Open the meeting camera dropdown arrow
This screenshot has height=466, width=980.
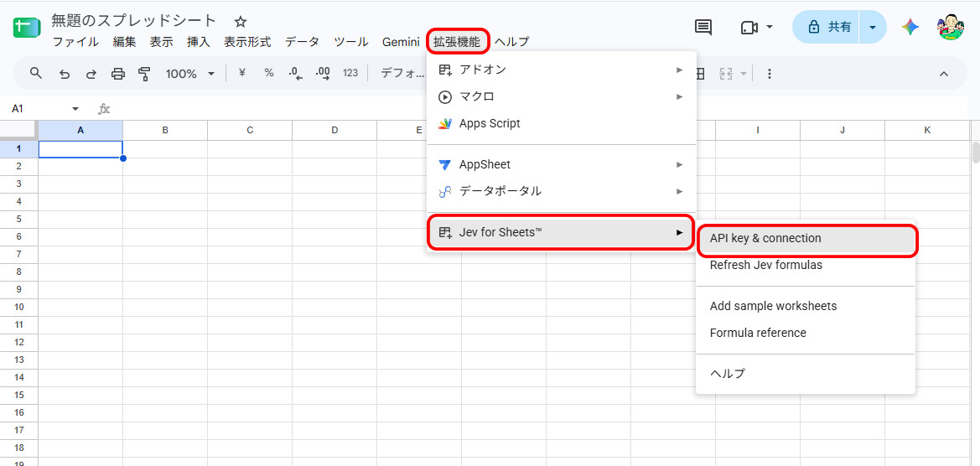770,27
